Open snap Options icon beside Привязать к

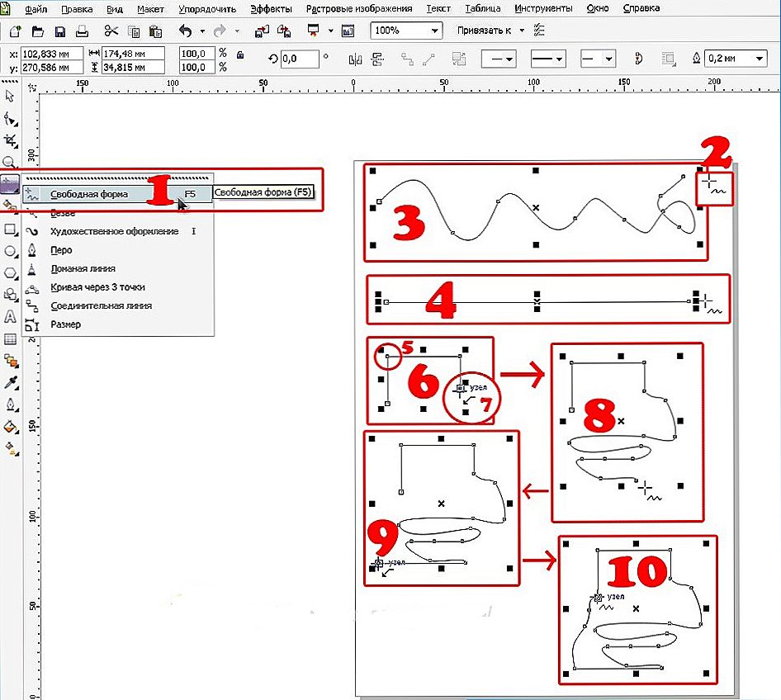pos(539,31)
